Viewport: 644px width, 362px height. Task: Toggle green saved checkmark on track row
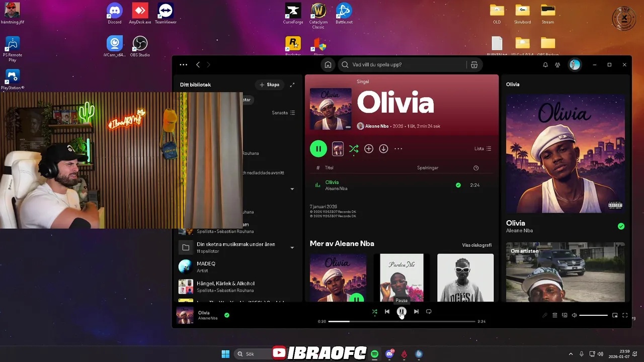[x=458, y=185]
